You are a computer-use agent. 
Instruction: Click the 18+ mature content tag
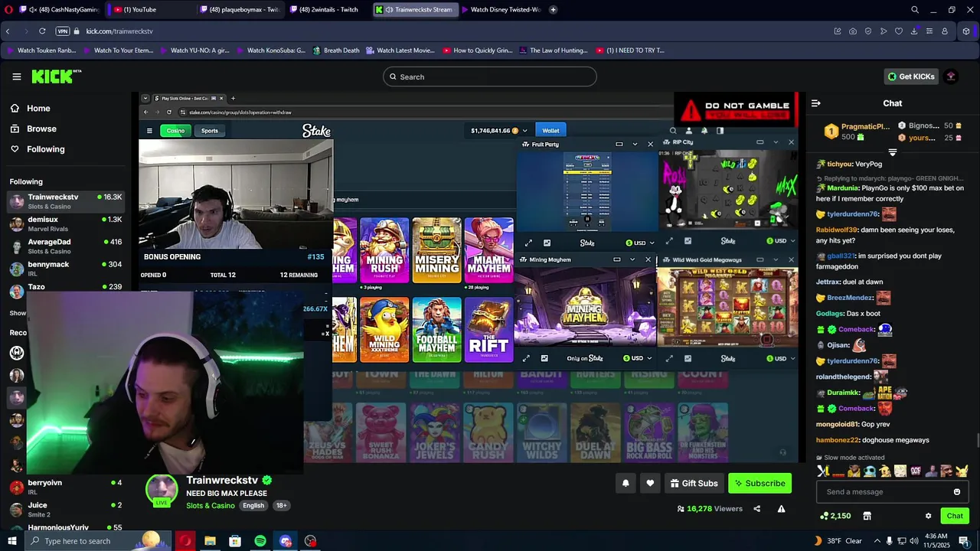point(281,506)
